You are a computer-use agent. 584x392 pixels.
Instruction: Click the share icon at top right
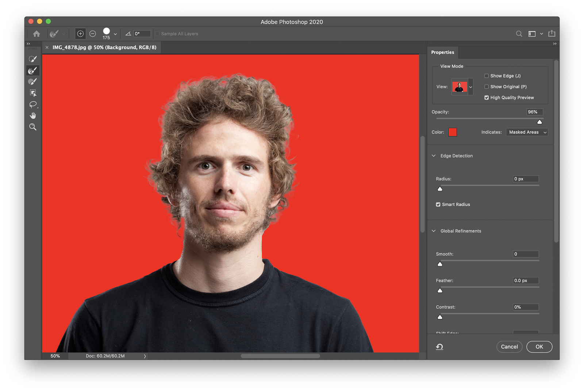(552, 34)
